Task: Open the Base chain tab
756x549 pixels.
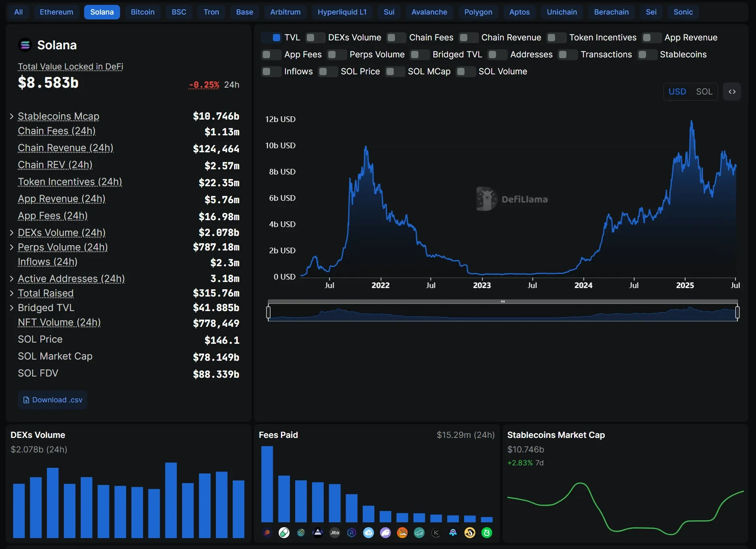Action: 245,12
